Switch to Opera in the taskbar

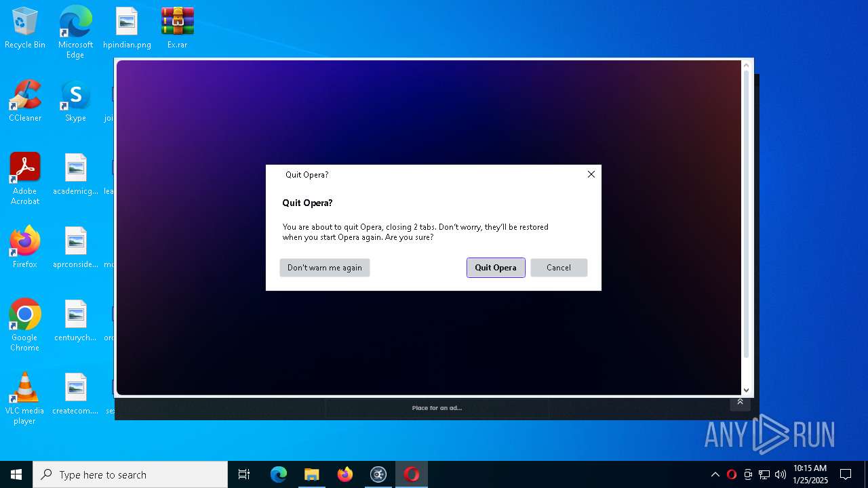[x=411, y=474]
